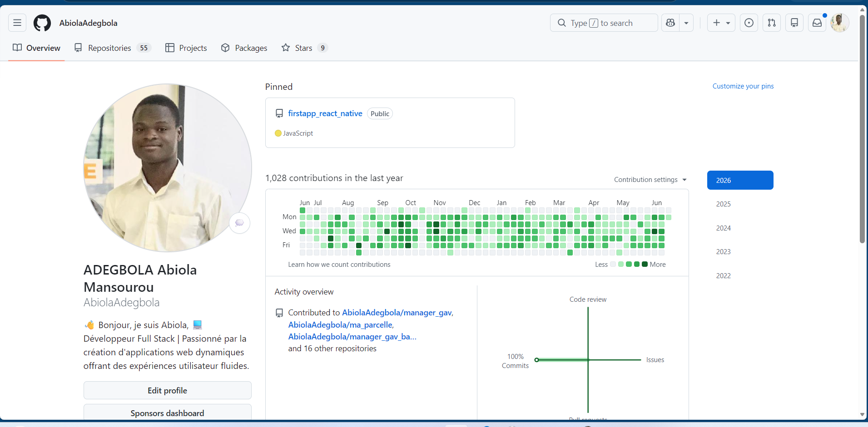Click the Customize your pins link
868x427 pixels.
click(743, 86)
